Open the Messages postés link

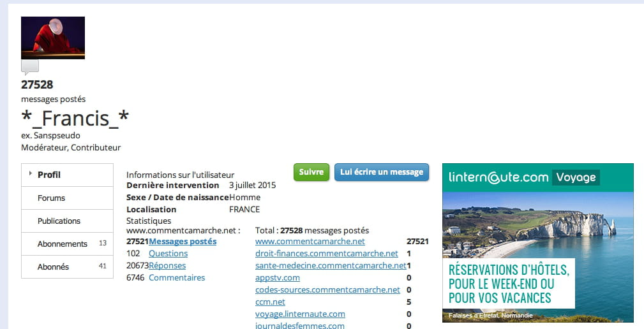[x=183, y=242]
